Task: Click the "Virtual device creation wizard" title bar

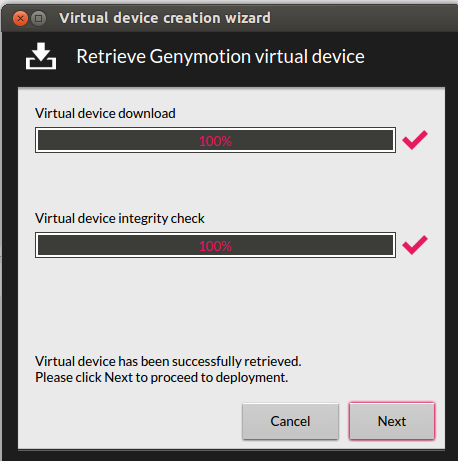Action: coord(165,18)
